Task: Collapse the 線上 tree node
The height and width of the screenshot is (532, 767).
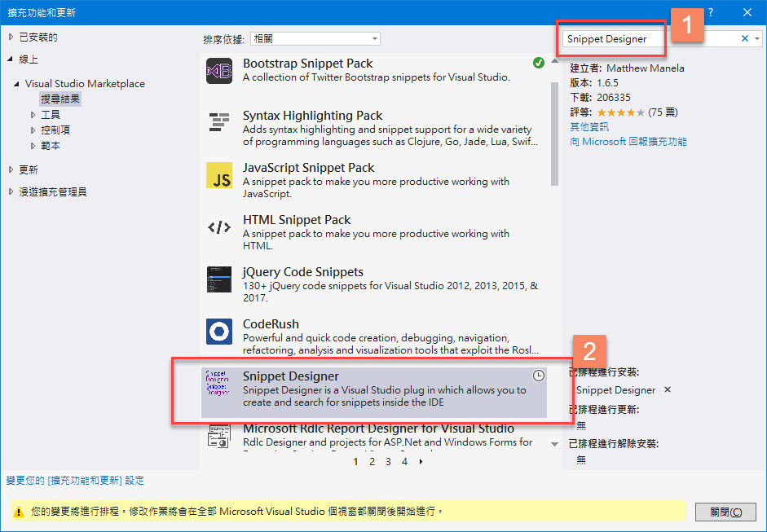Action: pos(11,59)
